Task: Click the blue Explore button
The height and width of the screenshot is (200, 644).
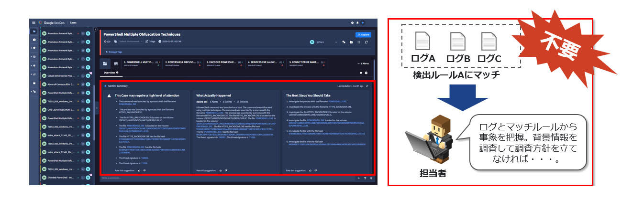Action: click(x=364, y=35)
